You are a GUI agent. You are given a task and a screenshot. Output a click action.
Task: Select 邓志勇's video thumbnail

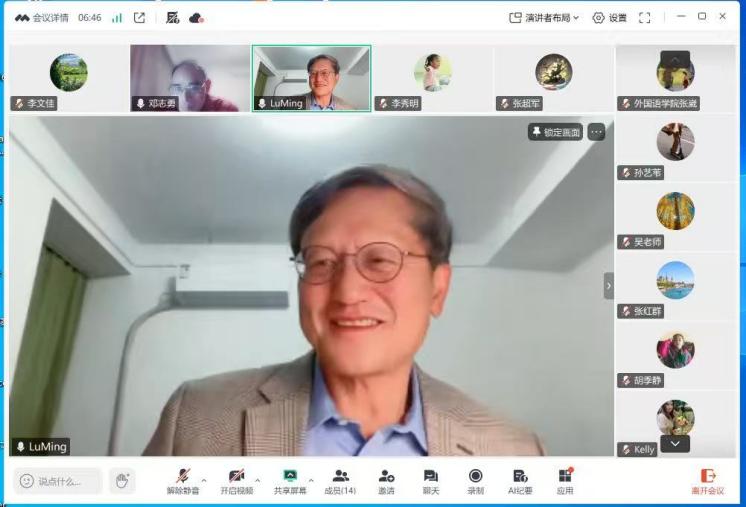(189, 78)
